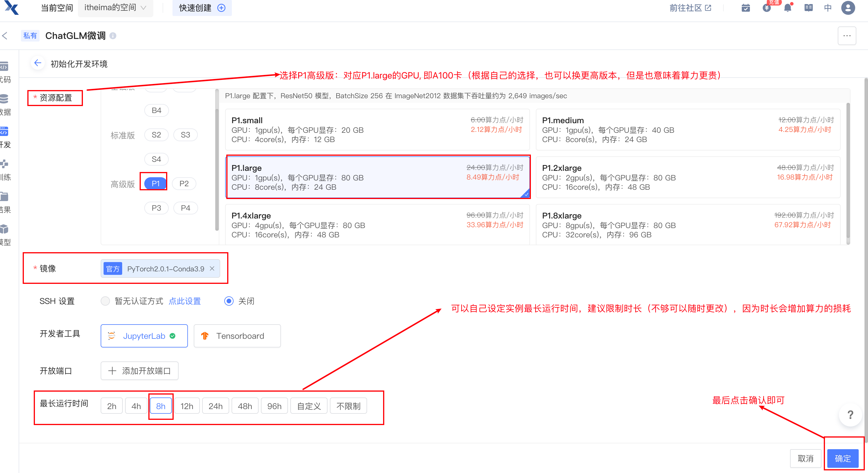Toggle the Tensorboard developer tool
Screen dimensions: 868x473
point(237,336)
